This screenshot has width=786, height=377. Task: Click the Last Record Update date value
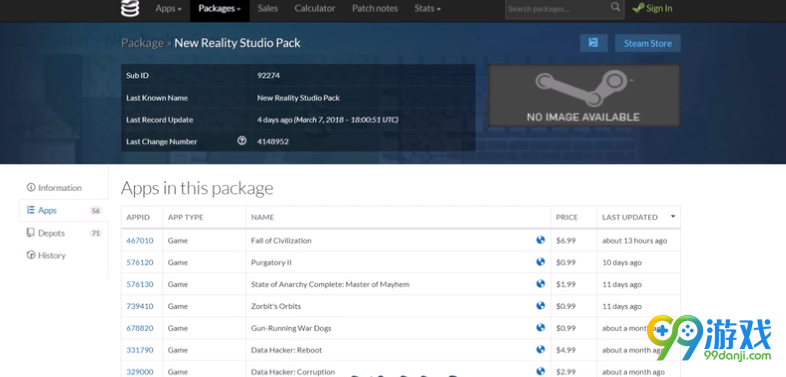328,120
